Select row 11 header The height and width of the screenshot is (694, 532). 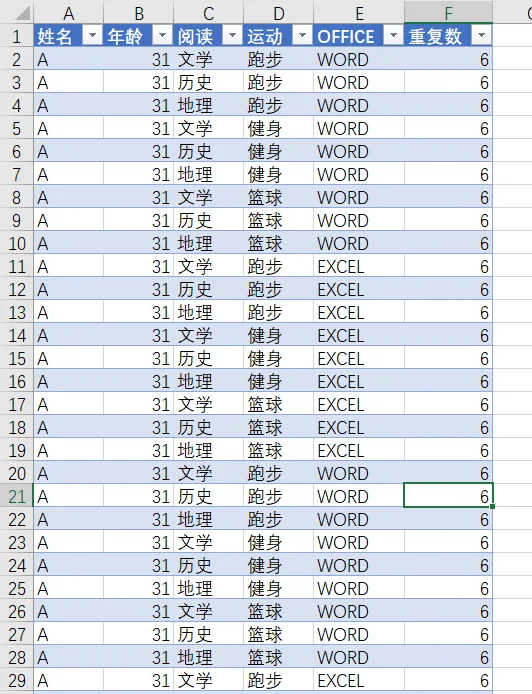(17, 266)
